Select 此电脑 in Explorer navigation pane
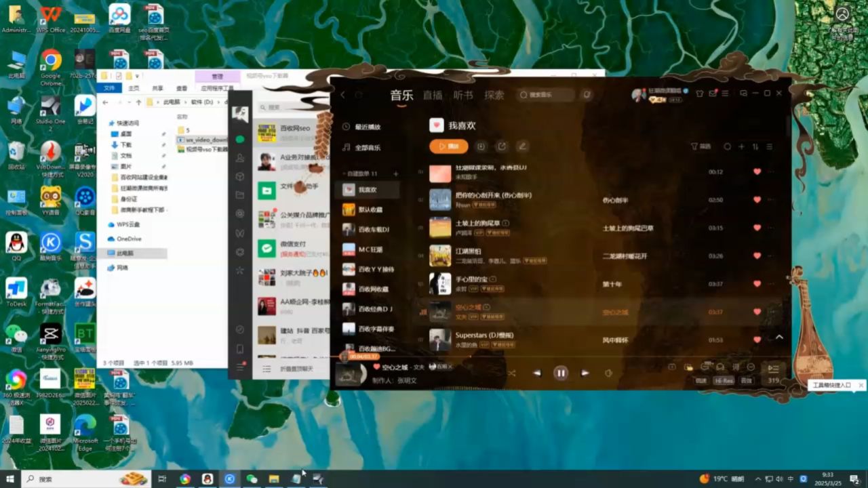Viewport: 868px width, 488px height. click(125, 253)
